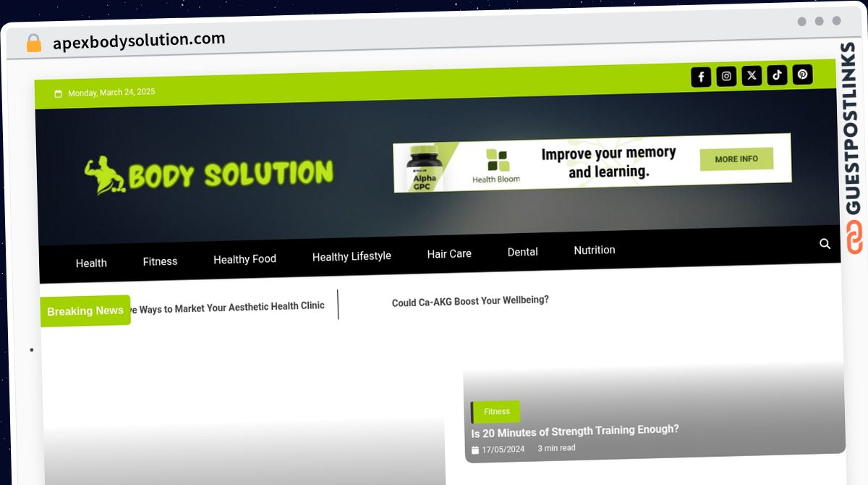The height and width of the screenshot is (485, 868).
Task: Open the TikTok social icon
Action: click(x=777, y=75)
